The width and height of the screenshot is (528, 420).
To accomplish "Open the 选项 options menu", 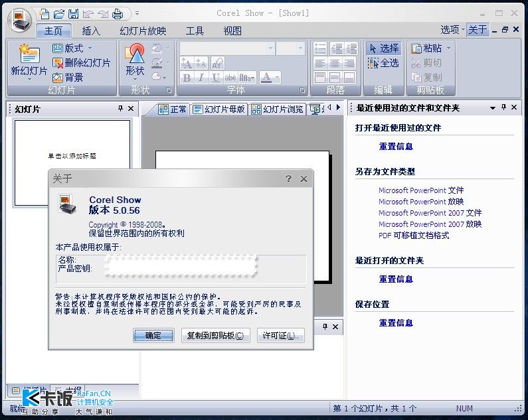I will coord(452,30).
